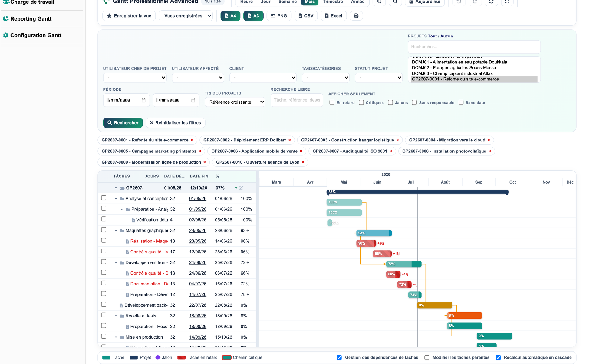The width and height of the screenshot is (589, 364).
Task: Remove GP2607-0004 Migration vers le cloud chip
Action: (x=489, y=140)
